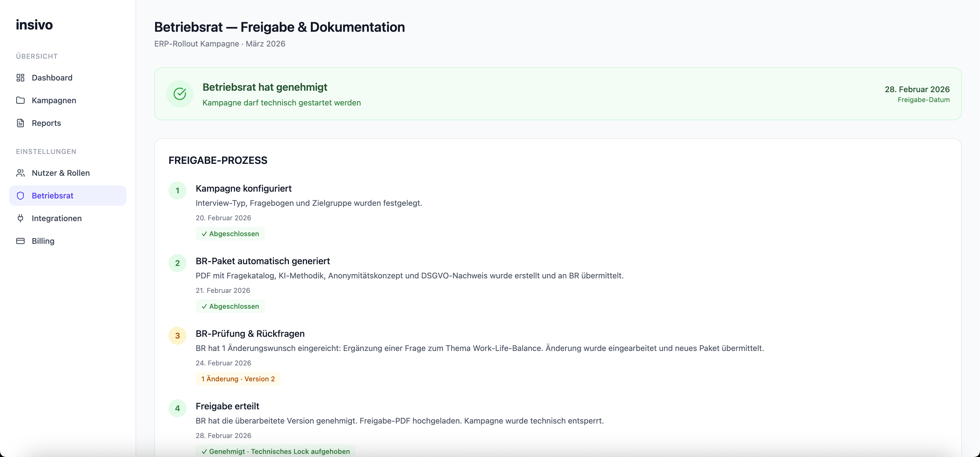Click the 28. Februar 2026 Freigabe-Datum
The width and height of the screenshot is (980, 457).
tap(917, 89)
